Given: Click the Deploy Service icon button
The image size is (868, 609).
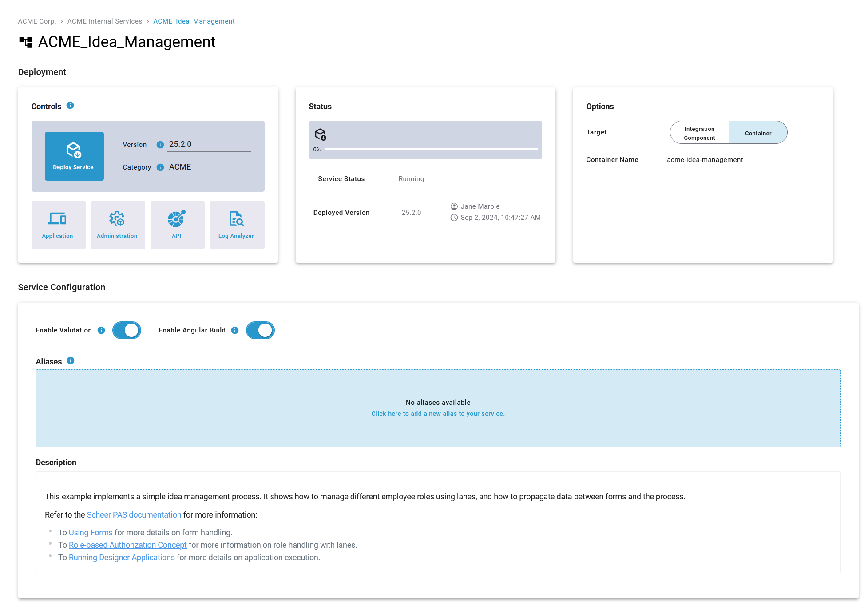Looking at the screenshot, I should pyautogui.click(x=74, y=156).
